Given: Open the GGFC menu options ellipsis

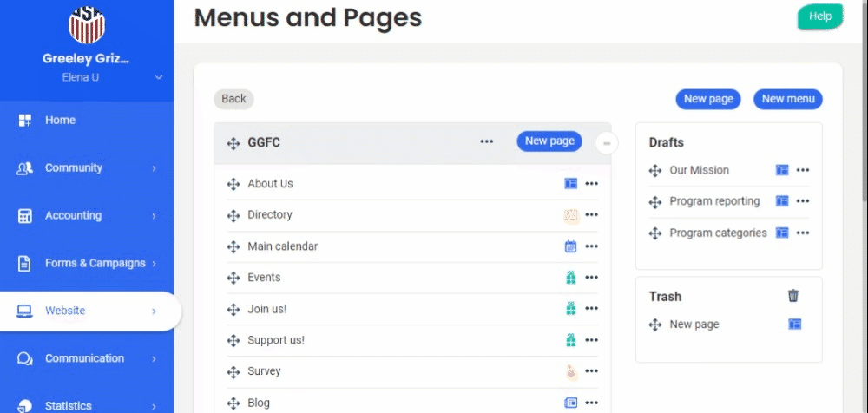Looking at the screenshot, I should (x=487, y=141).
